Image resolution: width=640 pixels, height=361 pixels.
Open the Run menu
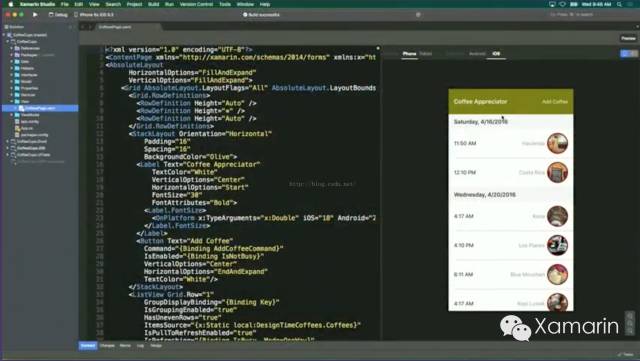tap(169, 4)
